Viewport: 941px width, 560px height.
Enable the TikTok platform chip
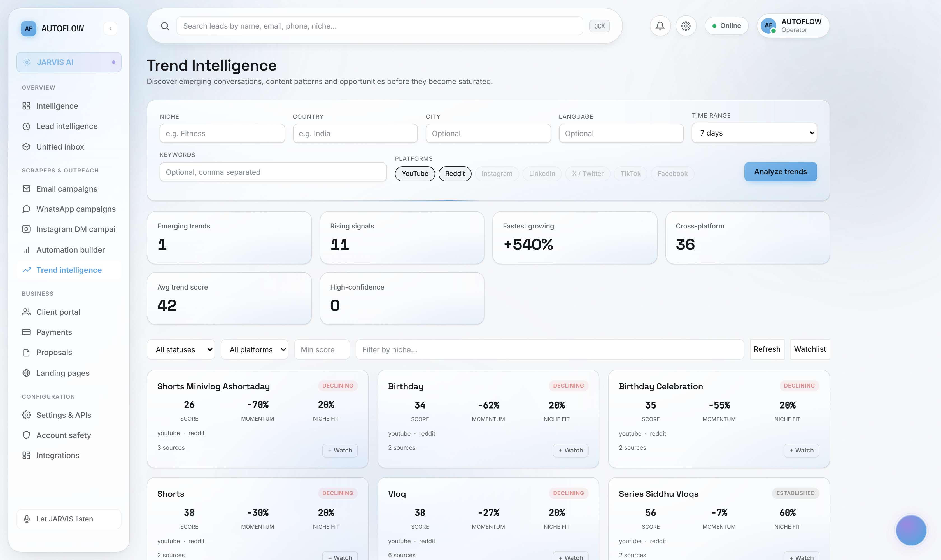630,174
